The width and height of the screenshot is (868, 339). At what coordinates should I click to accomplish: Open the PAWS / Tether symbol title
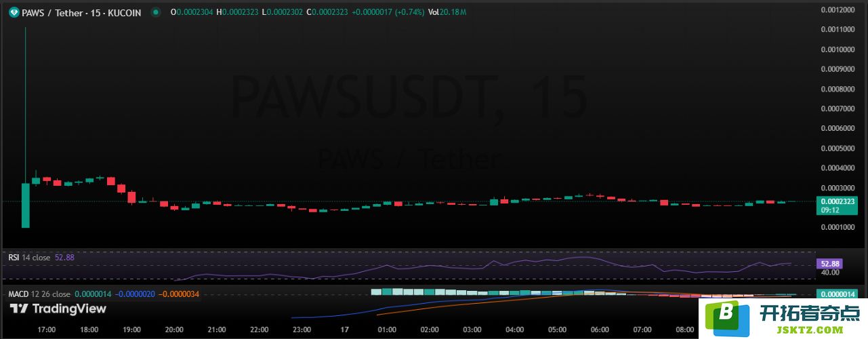point(81,12)
